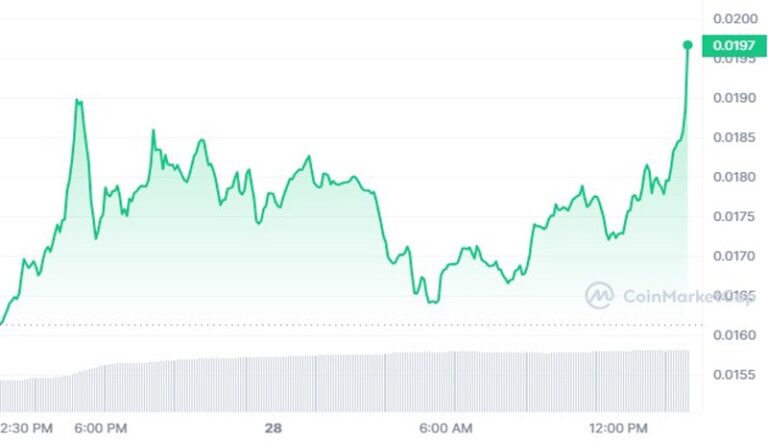Click the green endpoint dot on the price line
Screen dimensions: 768x442
click(x=688, y=45)
